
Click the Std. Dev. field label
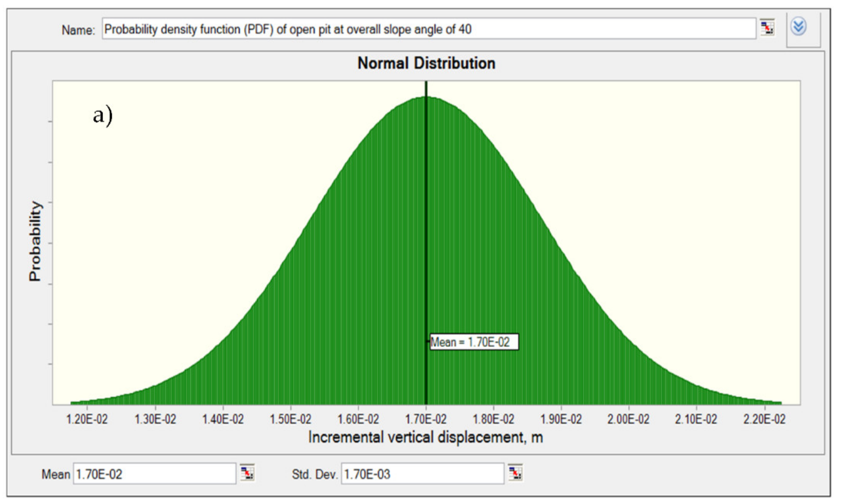tap(314, 474)
